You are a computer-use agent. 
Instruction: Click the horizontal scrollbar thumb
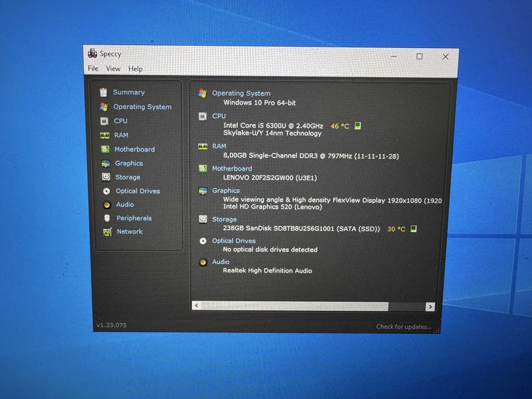[x=295, y=306]
